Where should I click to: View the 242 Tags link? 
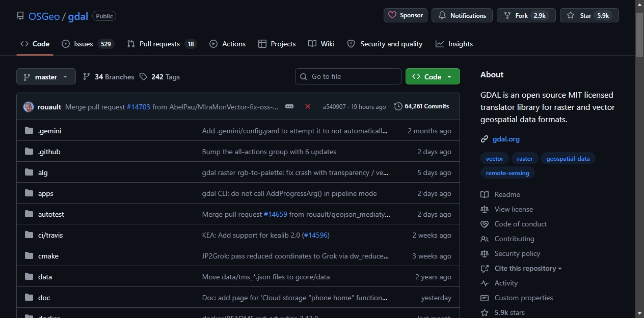tap(159, 77)
